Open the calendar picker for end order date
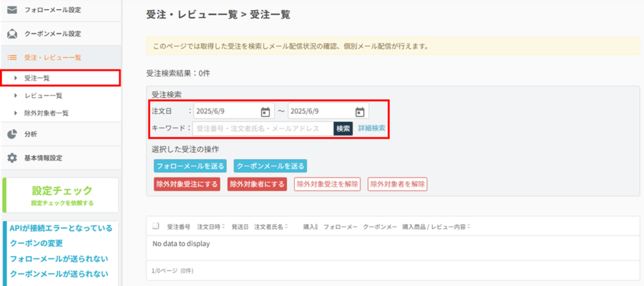 click(360, 112)
